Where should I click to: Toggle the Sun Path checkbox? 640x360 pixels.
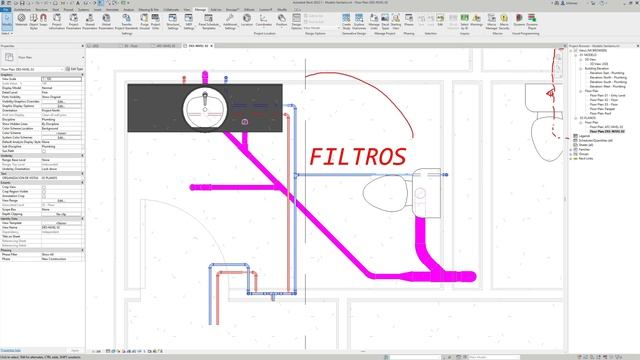[44, 151]
